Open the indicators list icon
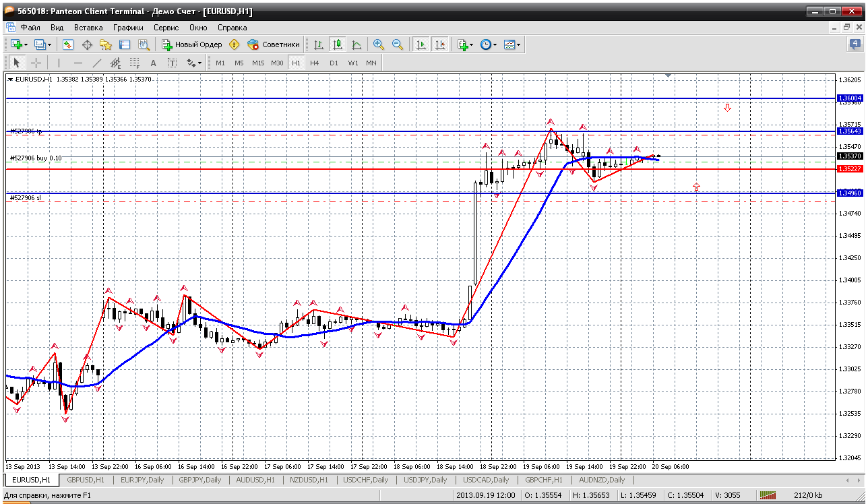This screenshot has width=868, height=504. pos(462,44)
